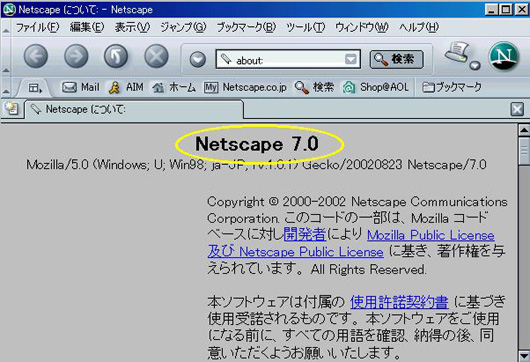This screenshot has height=362, width=530.
Task: Go back with the Back arrow button
Action: click(x=36, y=56)
